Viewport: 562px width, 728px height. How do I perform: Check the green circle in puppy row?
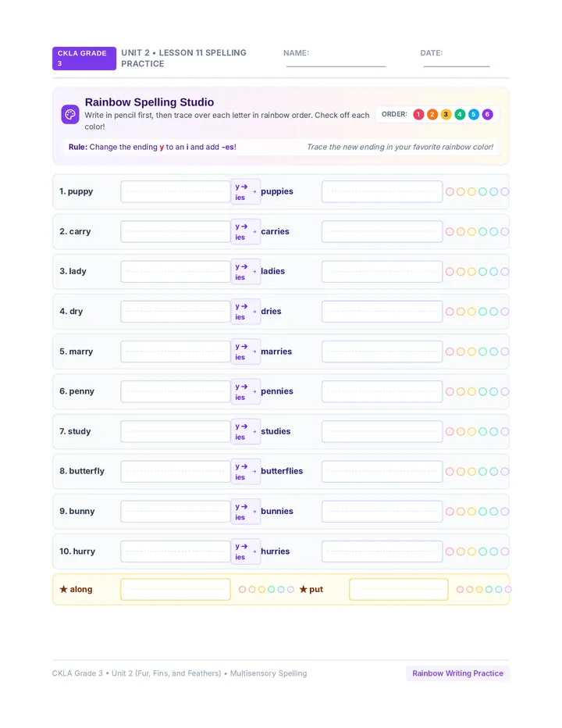[482, 191]
